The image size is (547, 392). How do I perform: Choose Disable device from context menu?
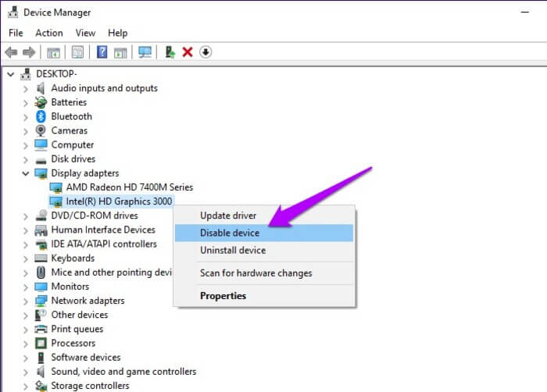click(264, 233)
